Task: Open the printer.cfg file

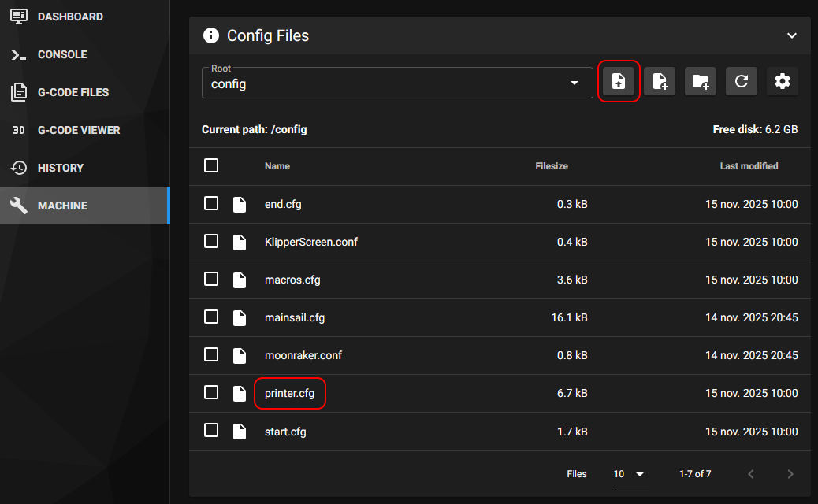Action: coord(289,393)
